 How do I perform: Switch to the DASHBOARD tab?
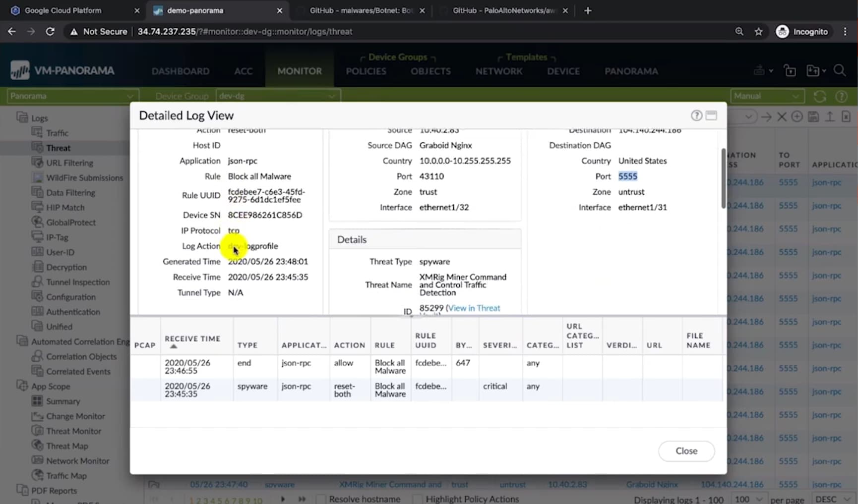tap(181, 71)
